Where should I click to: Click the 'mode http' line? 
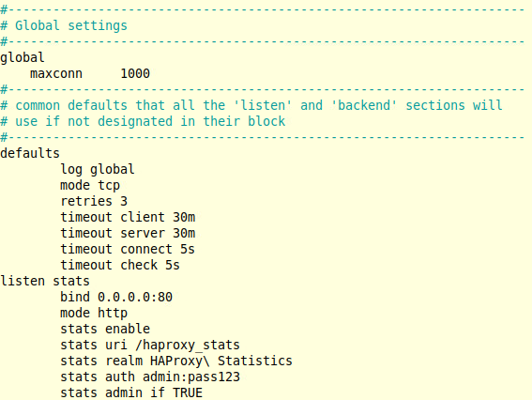tap(94, 313)
